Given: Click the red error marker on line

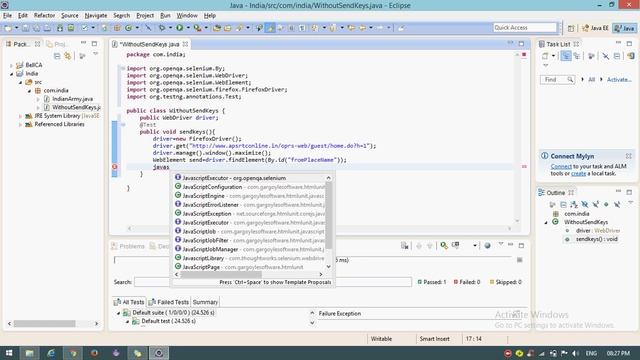Looking at the screenshot, I should [115, 167].
